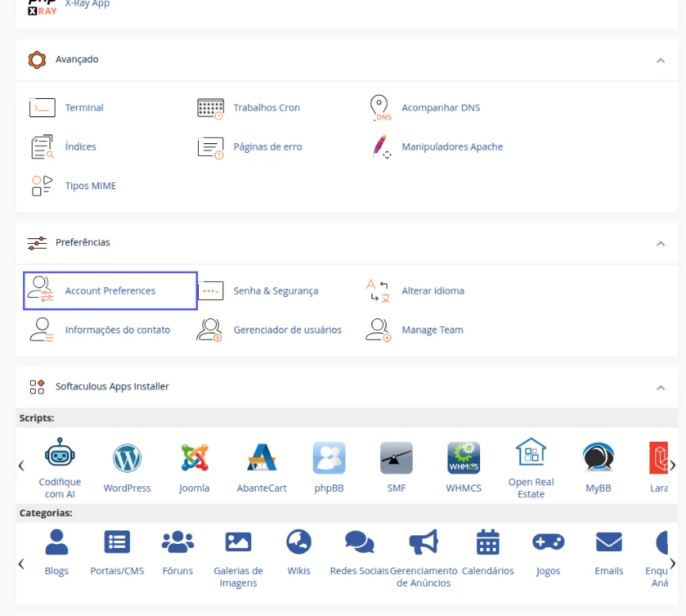
Task: Click the Acompanhar DNS pin icon
Action: click(379, 108)
